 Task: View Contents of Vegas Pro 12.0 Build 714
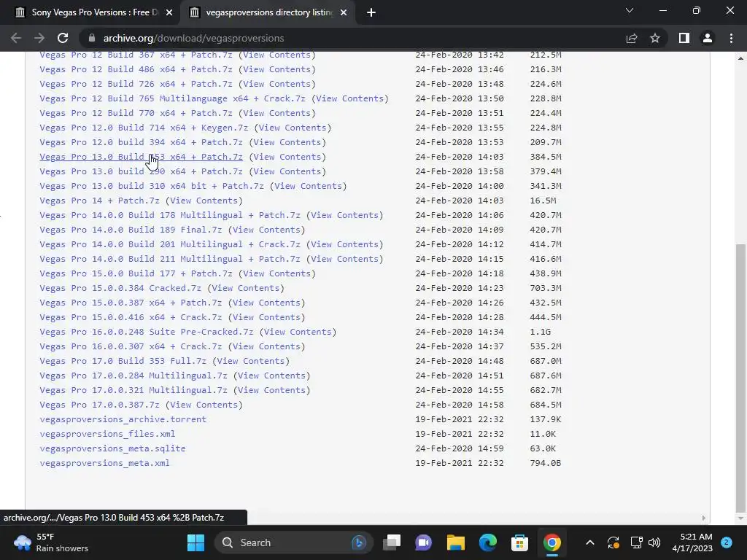292,128
